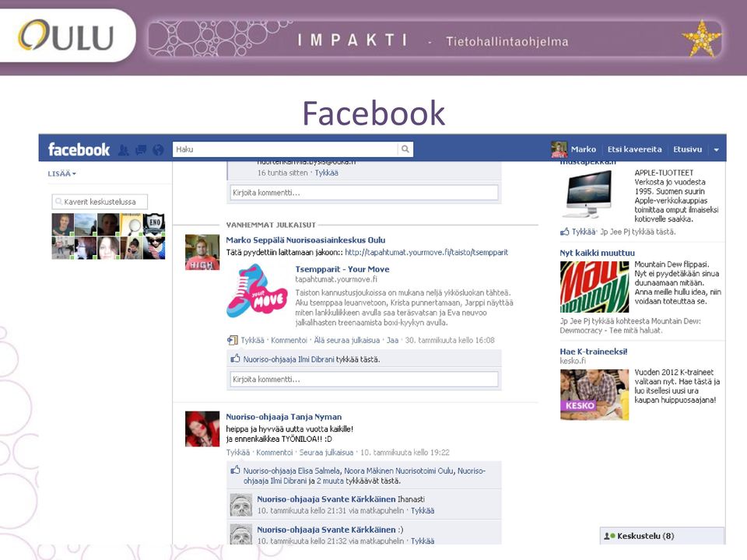Open timestamp 10. tammikuuta kello 19:22
The width and height of the screenshot is (747, 560).
(405, 453)
